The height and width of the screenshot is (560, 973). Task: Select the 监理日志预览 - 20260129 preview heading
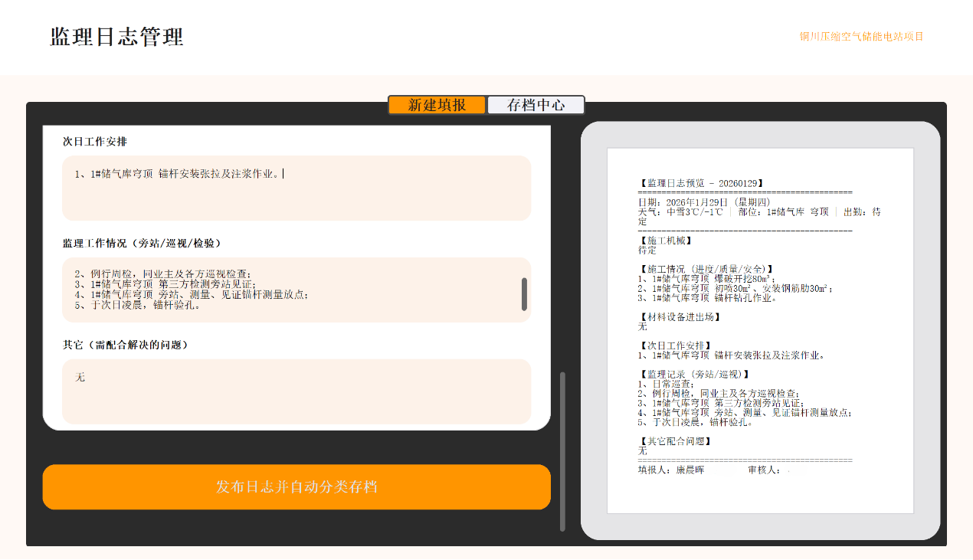pos(701,184)
